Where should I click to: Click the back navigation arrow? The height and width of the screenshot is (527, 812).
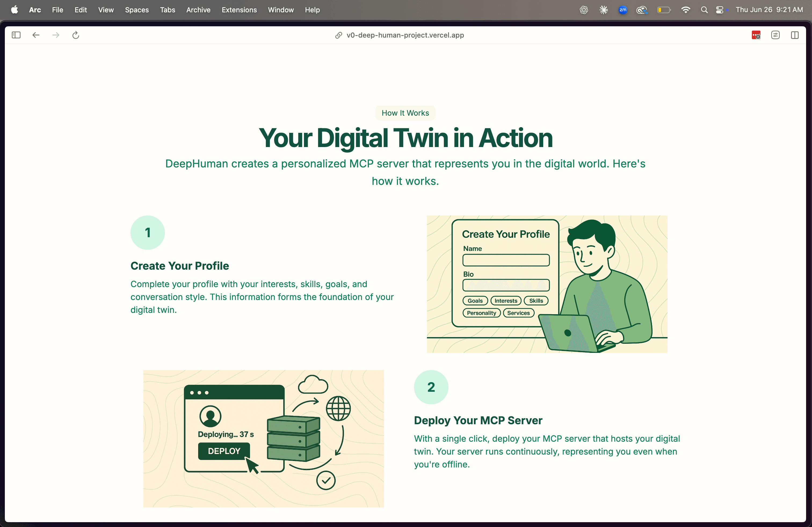[x=35, y=35]
